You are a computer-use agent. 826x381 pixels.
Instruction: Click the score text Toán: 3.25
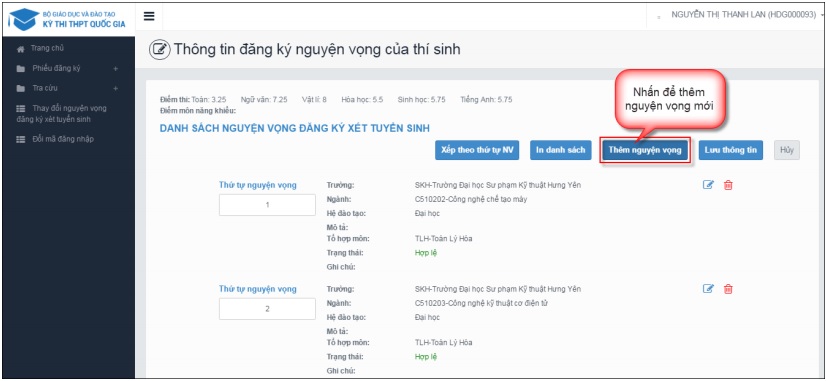[x=209, y=100]
